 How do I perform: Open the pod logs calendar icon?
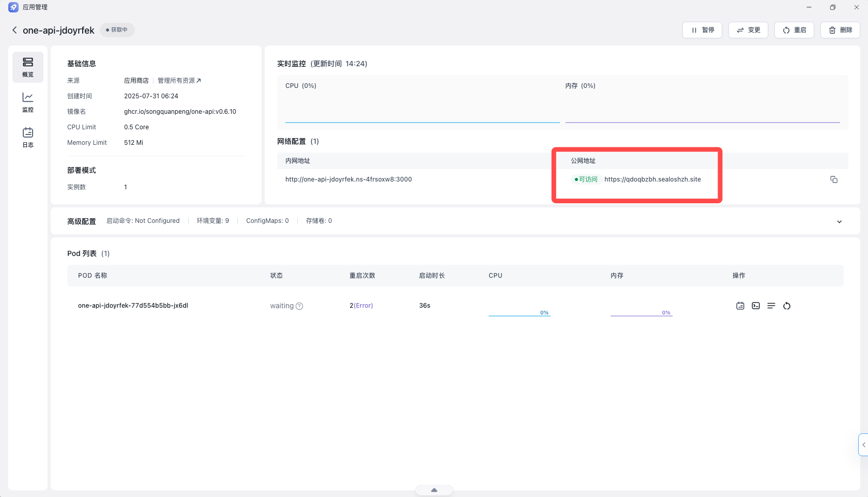point(740,306)
